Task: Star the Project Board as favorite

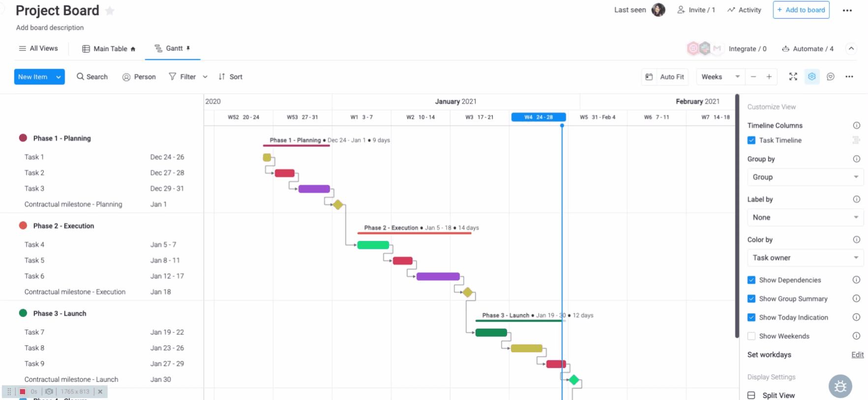Action: 110,11
